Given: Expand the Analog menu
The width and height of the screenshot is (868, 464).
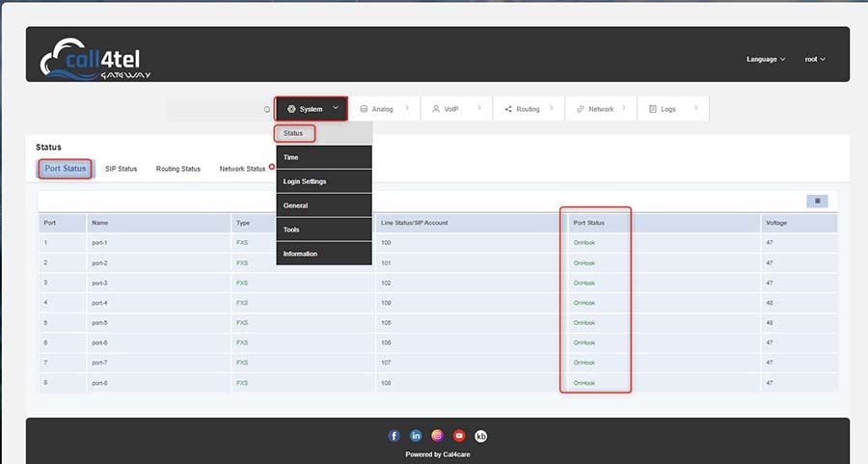Looking at the screenshot, I should click(384, 109).
